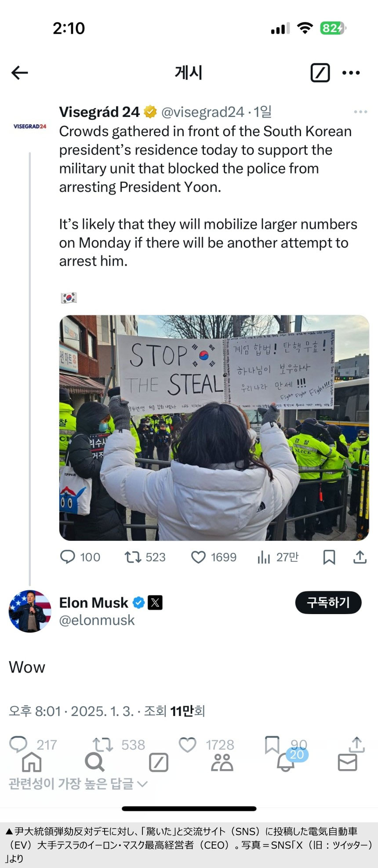Like the Visegrád 24 post

[198, 557]
